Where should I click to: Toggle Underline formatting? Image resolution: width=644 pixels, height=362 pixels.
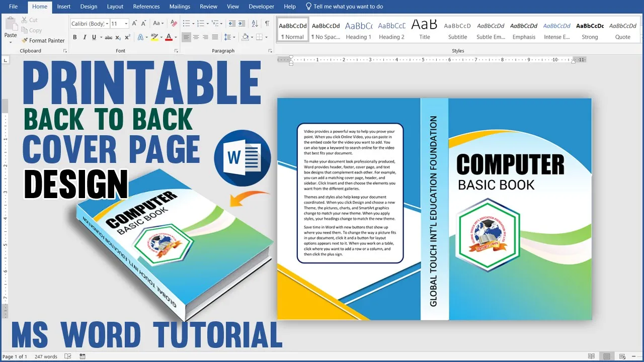tap(94, 37)
